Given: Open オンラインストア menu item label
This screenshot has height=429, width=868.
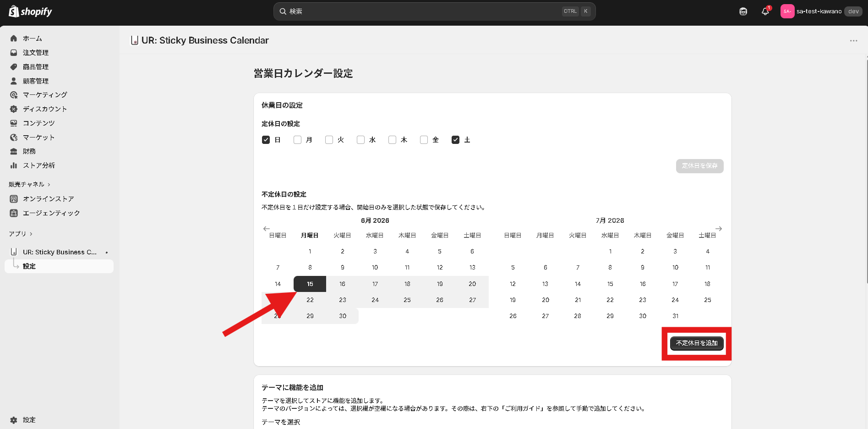Looking at the screenshot, I should [49, 199].
